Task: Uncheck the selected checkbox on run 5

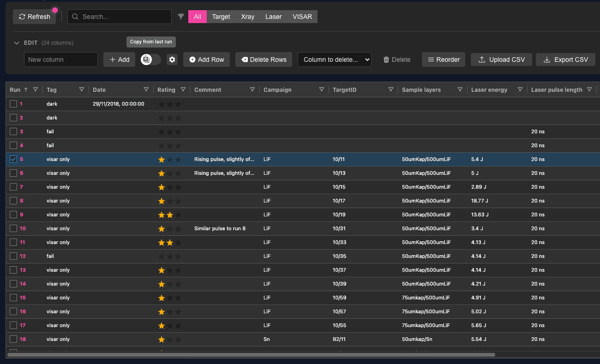Action: point(13,159)
